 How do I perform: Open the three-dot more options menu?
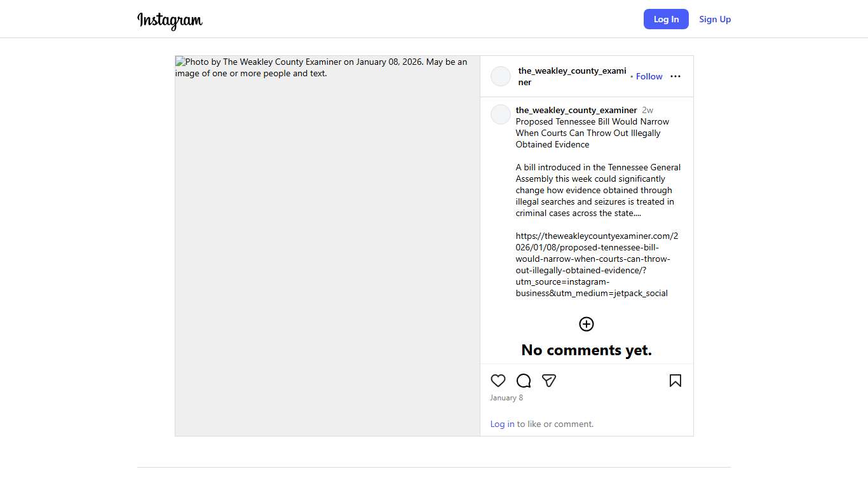[x=675, y=76]
